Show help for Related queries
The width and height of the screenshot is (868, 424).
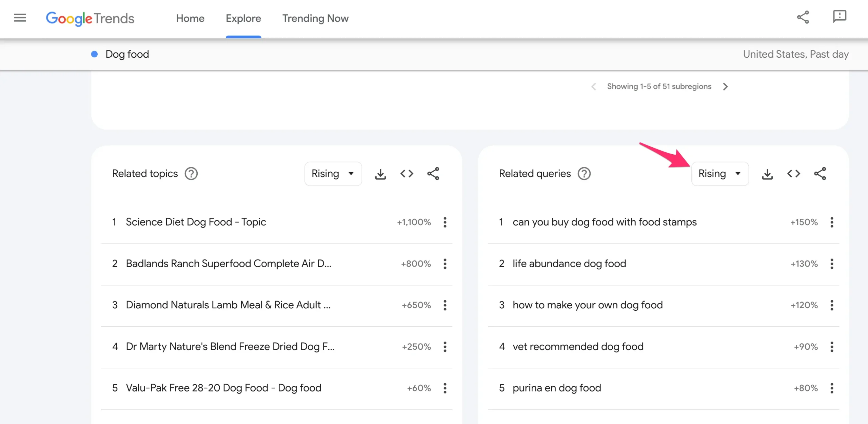point(584,174)
